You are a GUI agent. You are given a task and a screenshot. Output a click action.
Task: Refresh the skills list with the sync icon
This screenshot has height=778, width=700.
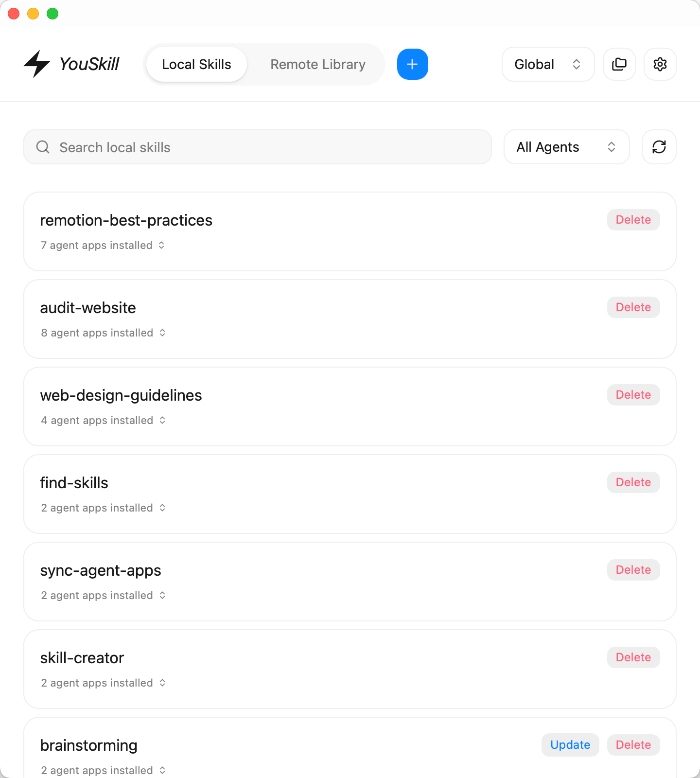[659, 147]
